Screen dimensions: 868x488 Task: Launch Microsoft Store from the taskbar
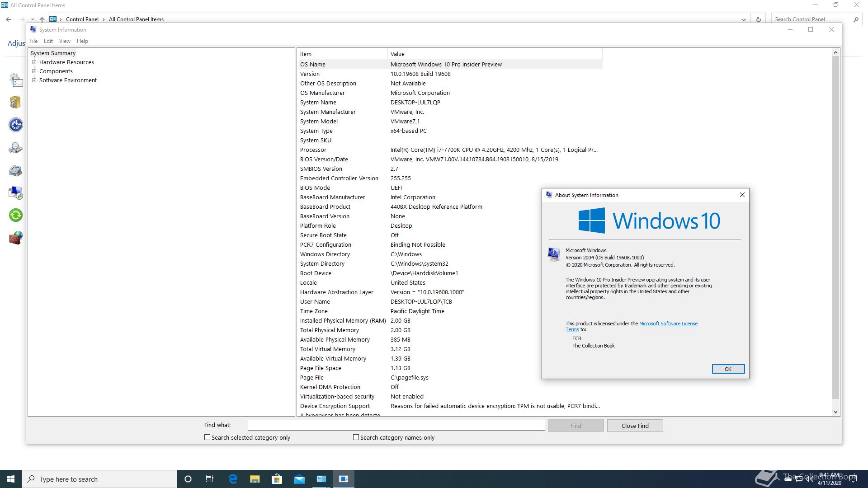coord(277,479)
